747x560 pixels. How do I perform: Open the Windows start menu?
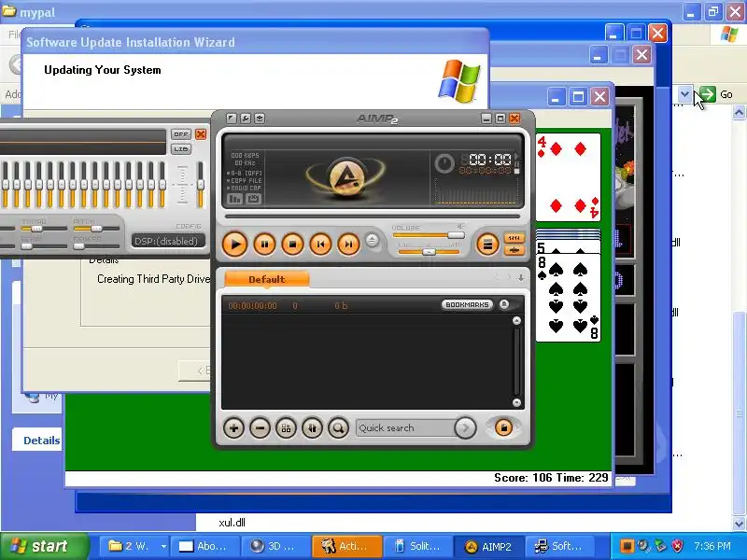[44, 546]
